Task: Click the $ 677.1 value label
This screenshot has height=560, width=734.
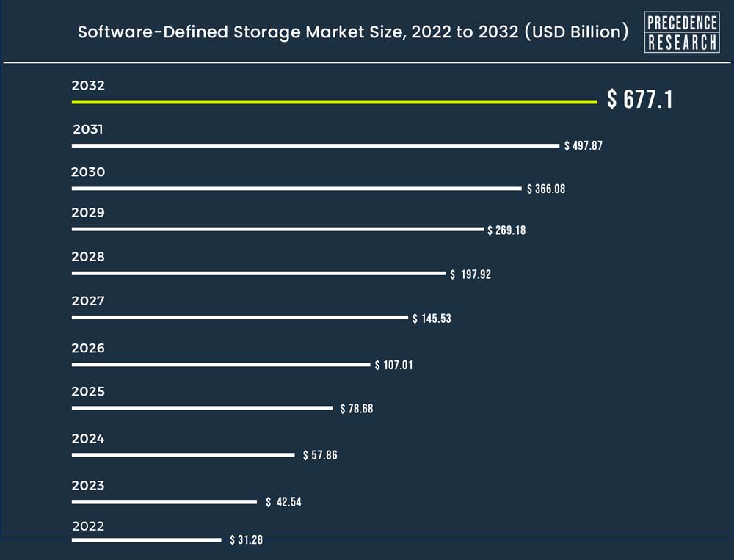Action: tap(640, 99)
